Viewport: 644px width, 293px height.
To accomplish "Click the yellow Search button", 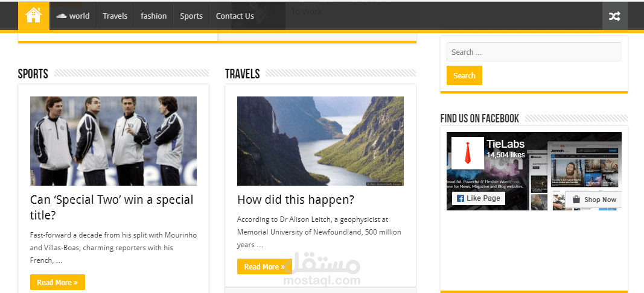I will click(464, 75).
